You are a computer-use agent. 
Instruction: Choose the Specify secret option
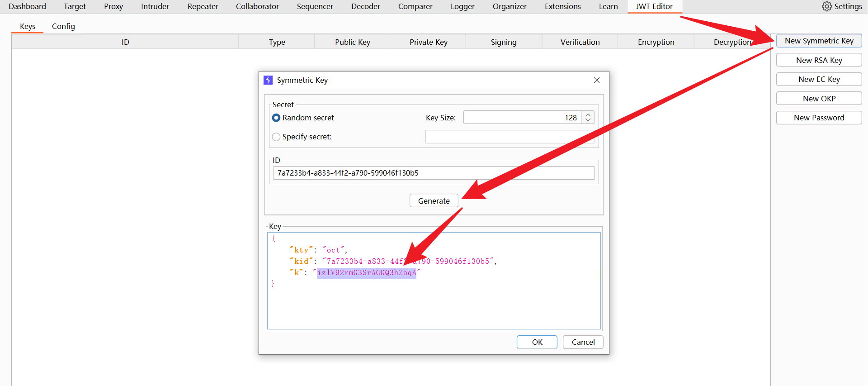point(276,137)
